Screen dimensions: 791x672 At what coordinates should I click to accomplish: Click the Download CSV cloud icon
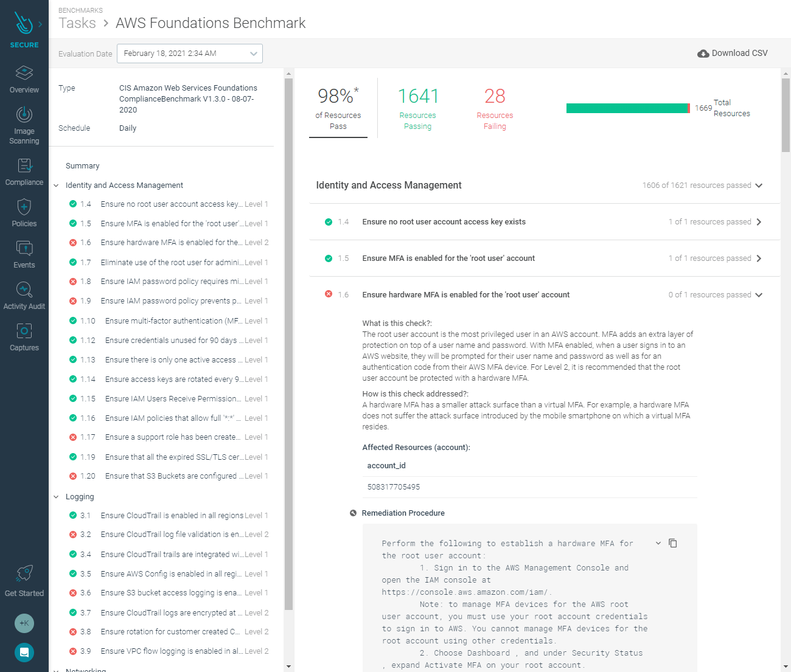[703, 54]
